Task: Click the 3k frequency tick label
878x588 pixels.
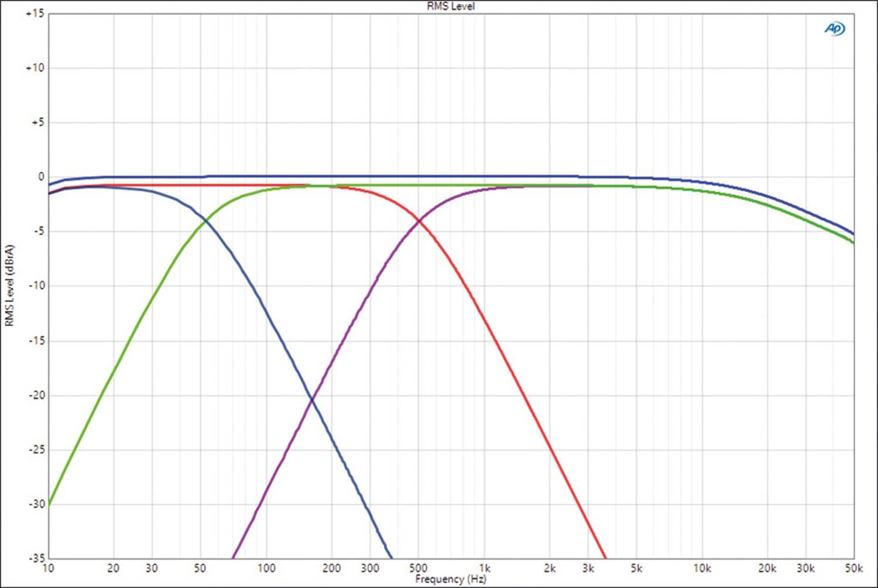Action: pos(588,568)
